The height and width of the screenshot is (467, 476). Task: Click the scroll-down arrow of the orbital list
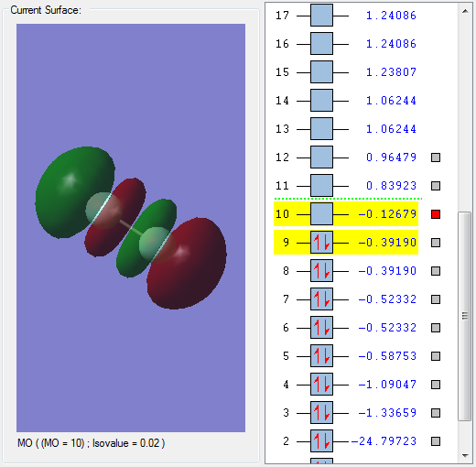click(465, 456)
